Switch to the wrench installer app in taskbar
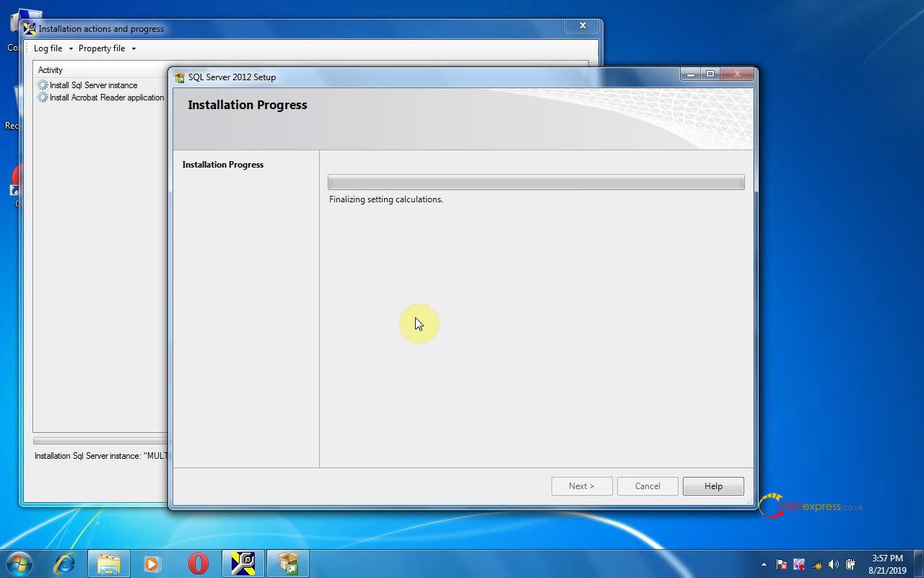The height and width of the screenshot is (578, 924). pos(243,563)
